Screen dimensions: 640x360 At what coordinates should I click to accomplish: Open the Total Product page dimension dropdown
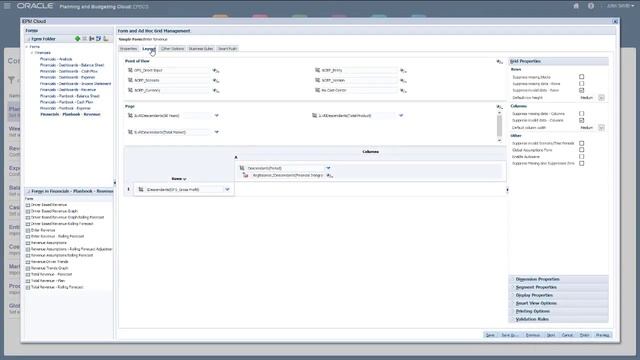click(x=401, y=116)
